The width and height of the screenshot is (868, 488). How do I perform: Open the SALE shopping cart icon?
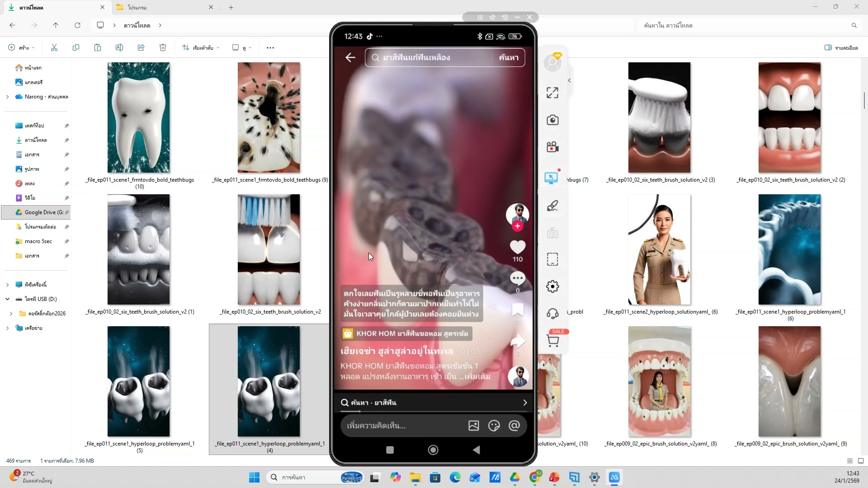[553, 341]
